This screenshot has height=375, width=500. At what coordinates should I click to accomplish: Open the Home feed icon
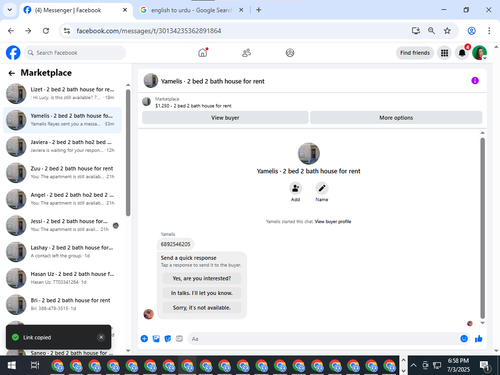point(203,53)
